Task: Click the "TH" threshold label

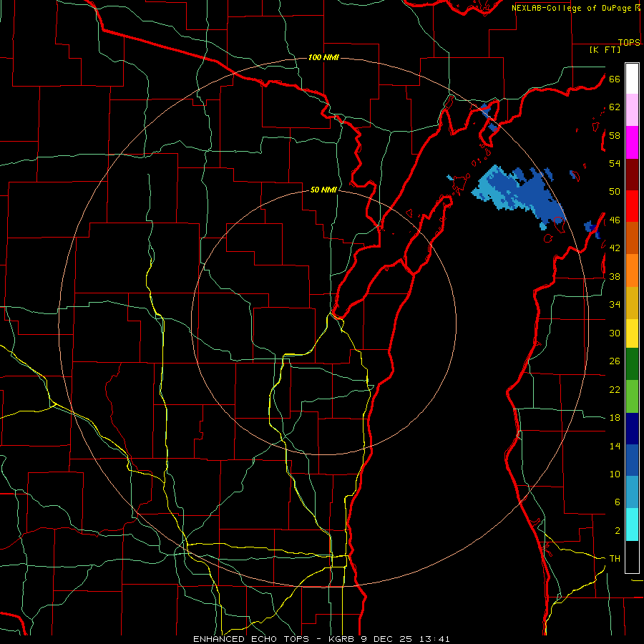Action: [615, 559]
